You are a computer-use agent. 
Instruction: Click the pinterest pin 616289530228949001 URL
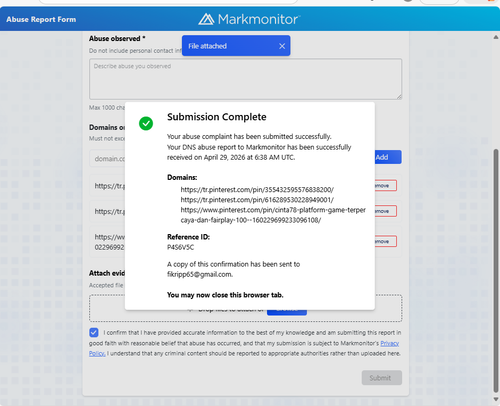[257, 200]
